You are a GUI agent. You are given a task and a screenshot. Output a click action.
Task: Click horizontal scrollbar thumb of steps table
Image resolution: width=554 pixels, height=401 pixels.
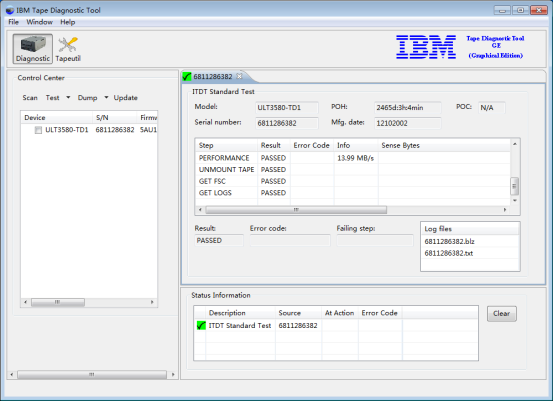tap(296, 210)
